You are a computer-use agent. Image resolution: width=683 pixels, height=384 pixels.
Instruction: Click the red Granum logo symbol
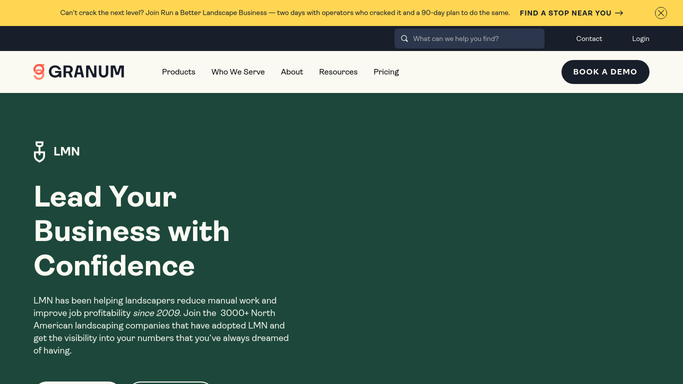(39, 72)
